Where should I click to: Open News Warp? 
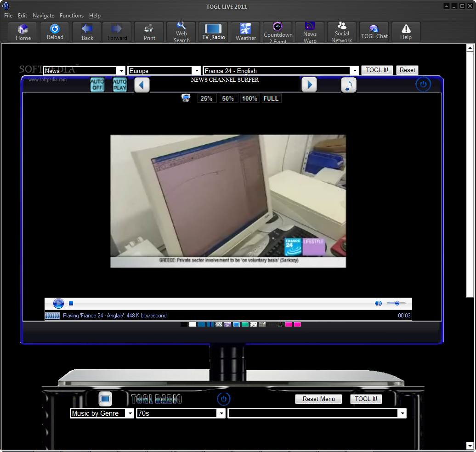click(x=310, y=32)
